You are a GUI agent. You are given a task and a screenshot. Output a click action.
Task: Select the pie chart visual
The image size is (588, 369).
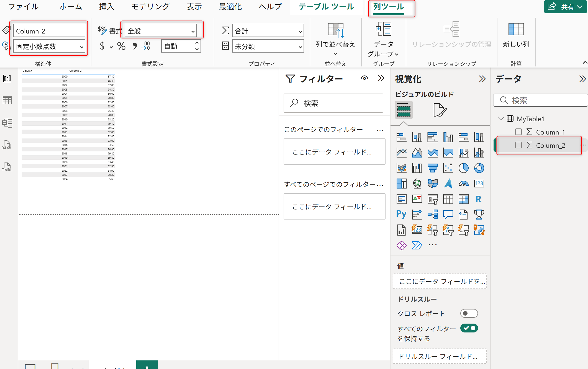click(463, 168)
